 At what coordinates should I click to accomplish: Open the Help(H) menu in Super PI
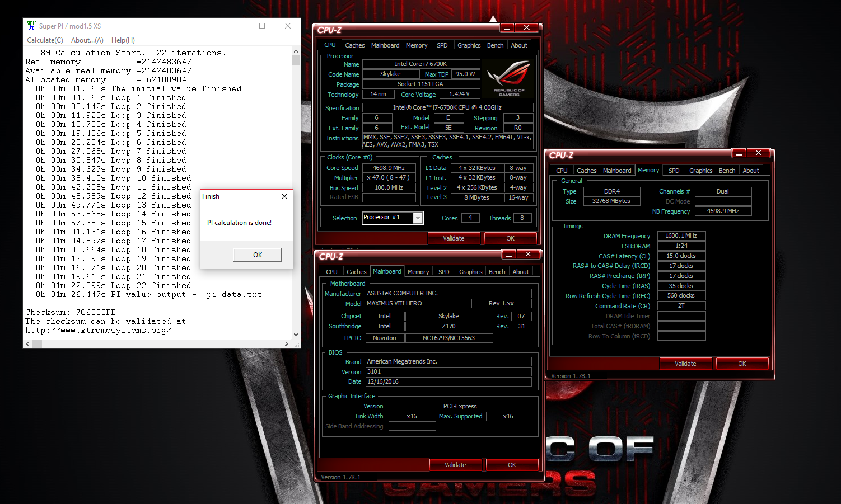pyautogui.click(x=123, y=40)
